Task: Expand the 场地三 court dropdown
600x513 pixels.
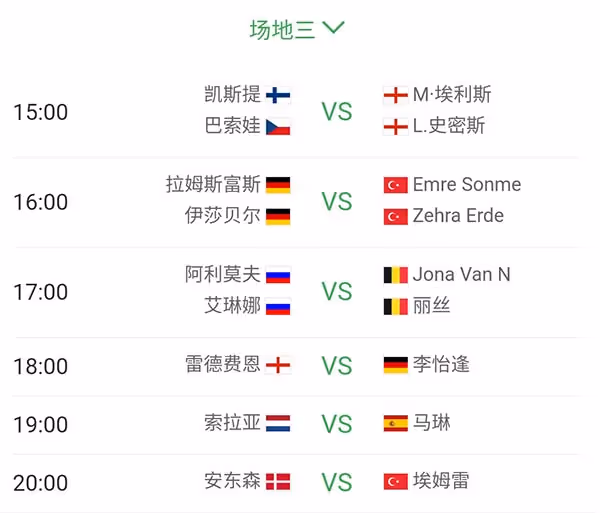Action: click(x=297, y=29)
